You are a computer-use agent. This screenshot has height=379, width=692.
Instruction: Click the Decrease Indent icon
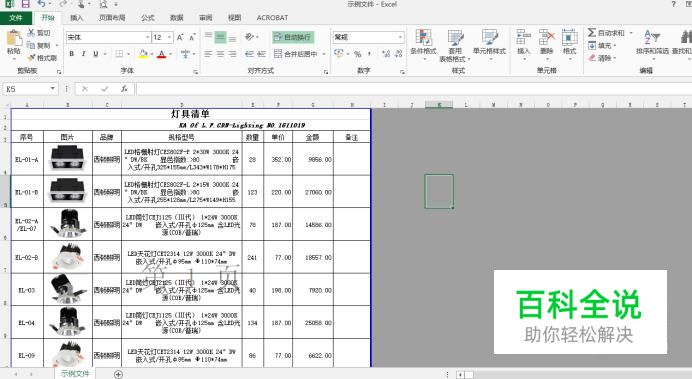pos(249,54)
